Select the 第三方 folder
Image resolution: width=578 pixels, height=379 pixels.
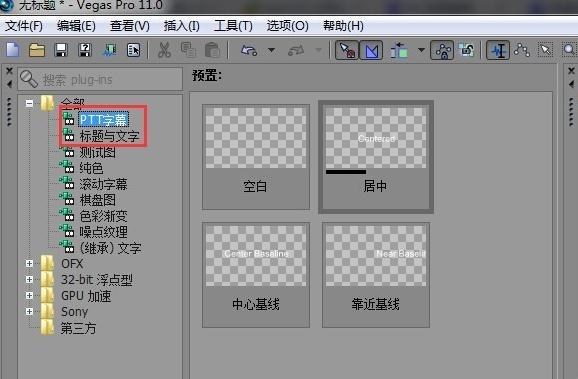point(78,328)
